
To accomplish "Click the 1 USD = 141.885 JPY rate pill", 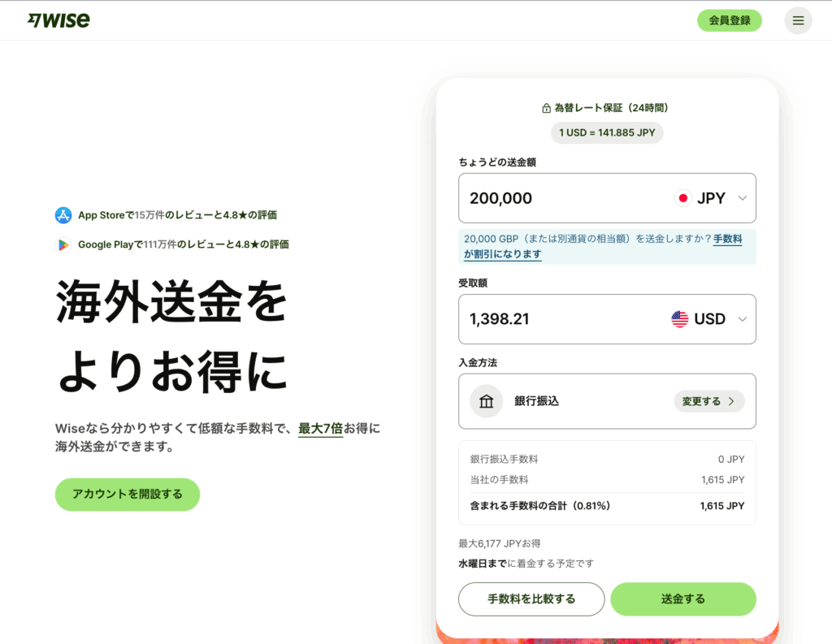I will pos(607,132).
